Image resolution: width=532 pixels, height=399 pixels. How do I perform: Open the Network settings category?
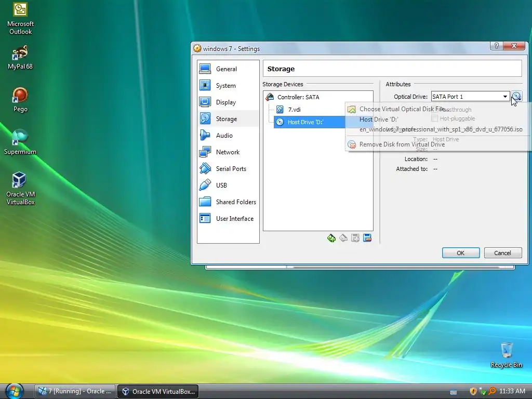pos(228,152)
